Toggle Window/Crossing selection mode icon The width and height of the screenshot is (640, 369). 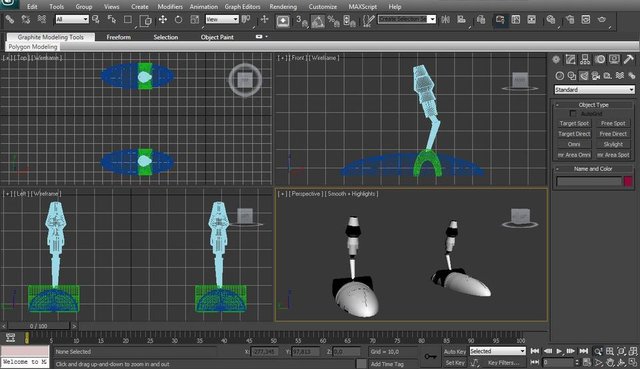pos(145,20)
